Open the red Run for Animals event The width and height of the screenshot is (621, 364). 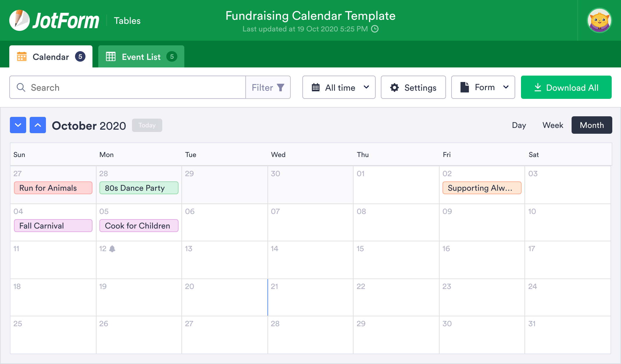(x=53, y=188)
